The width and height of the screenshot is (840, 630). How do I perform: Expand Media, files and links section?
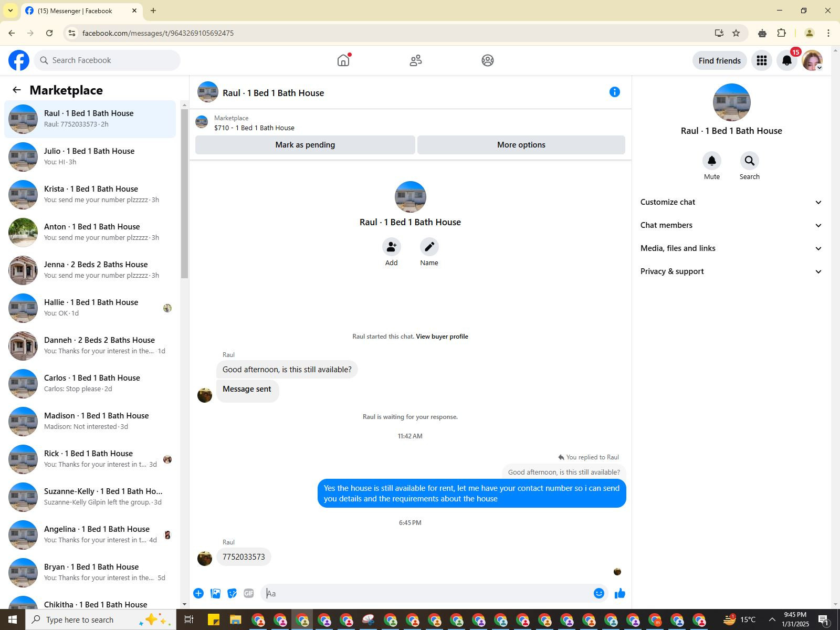click(x=731, y=248)
